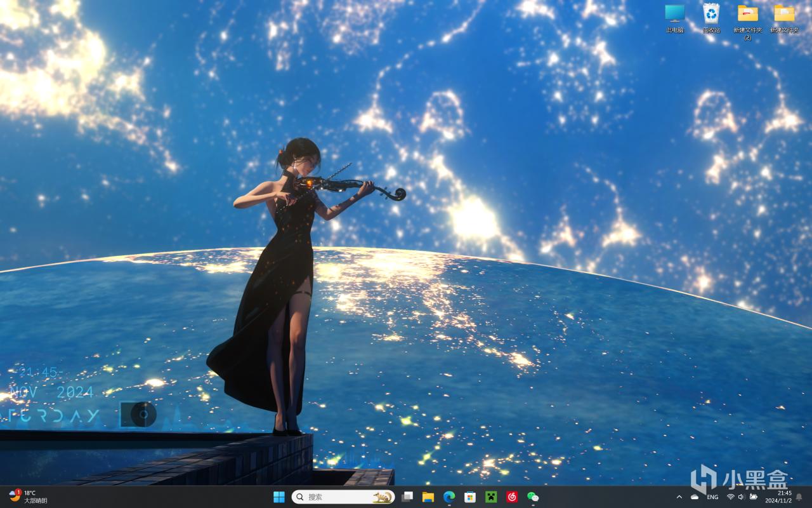The height and width of the screenshot is (508, 812).
Task: Select the 回收站 recycle bin icon
Action: tap(711, 18)
